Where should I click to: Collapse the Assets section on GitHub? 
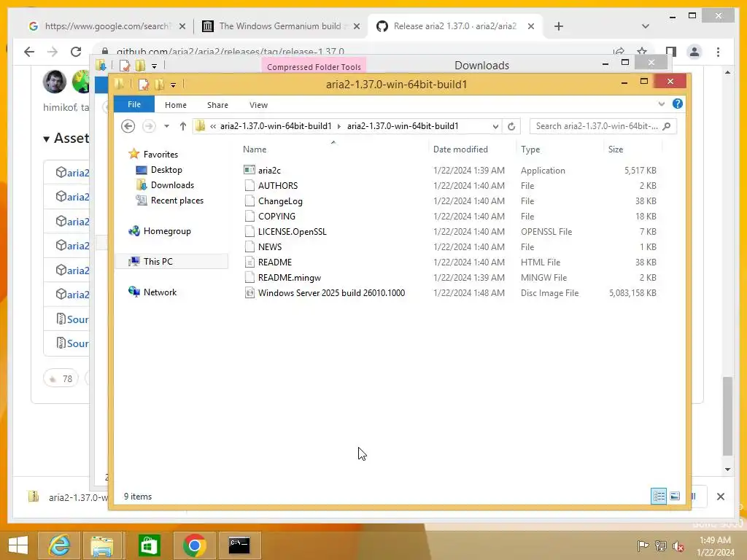point(46,139)
